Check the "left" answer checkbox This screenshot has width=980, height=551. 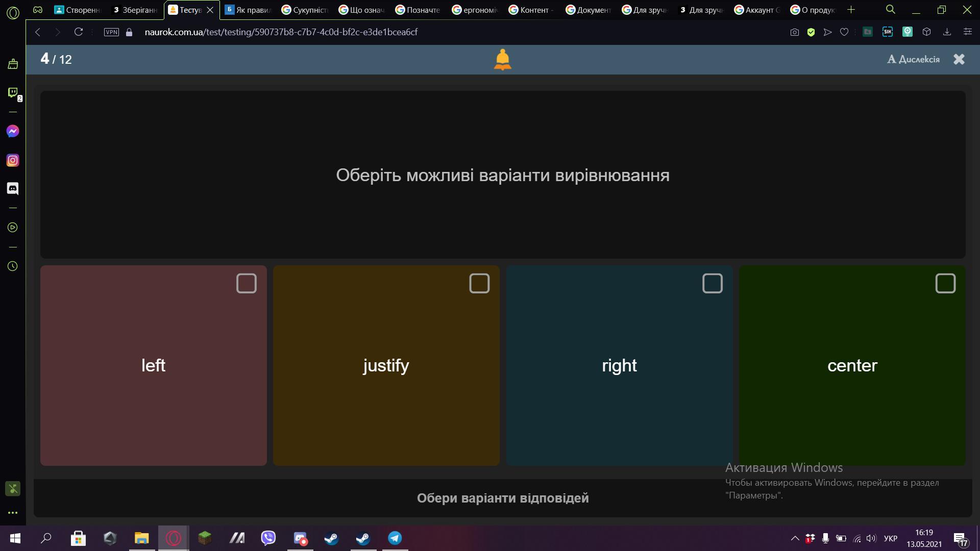click(246, 283)
